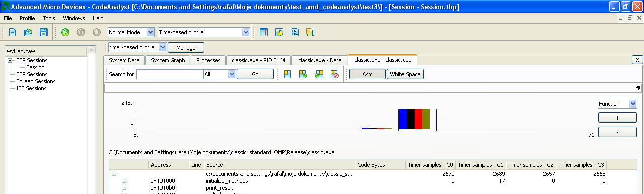Click the Line column header
The image size is (644, 194).
click(x=197, y=165)
